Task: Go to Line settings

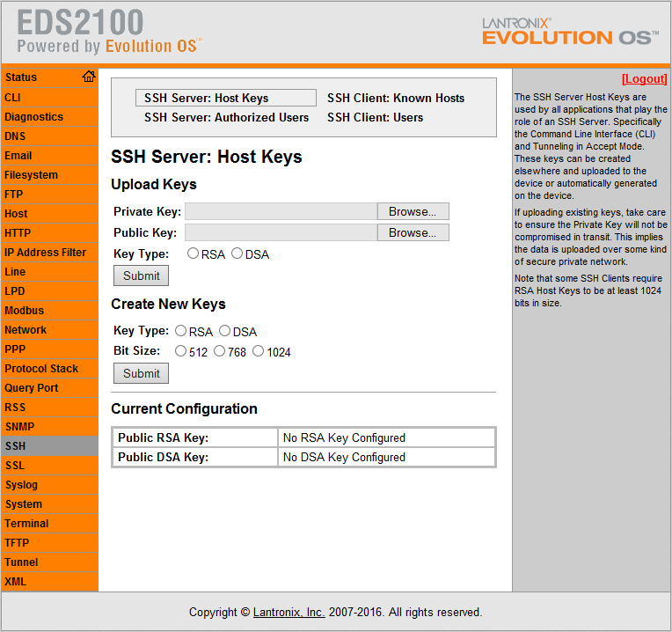Action: pyautogui.click(x=50, y=271)
